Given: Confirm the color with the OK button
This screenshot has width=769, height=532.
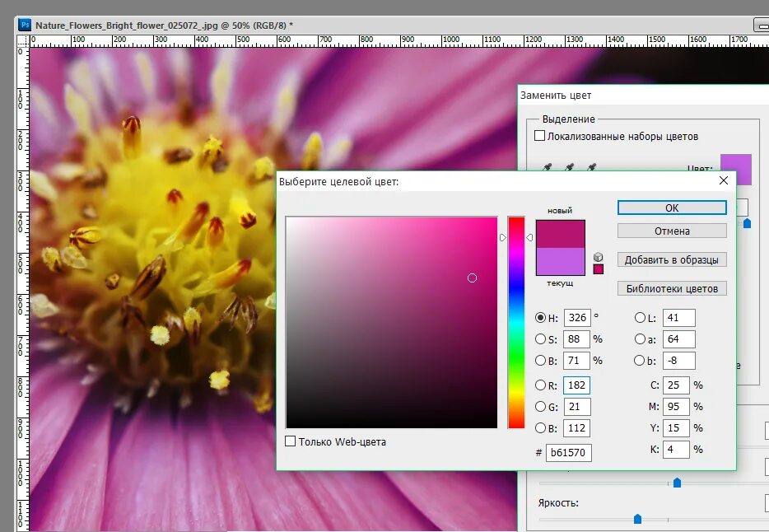Looking at the screenshot, I should click(672, 208).
